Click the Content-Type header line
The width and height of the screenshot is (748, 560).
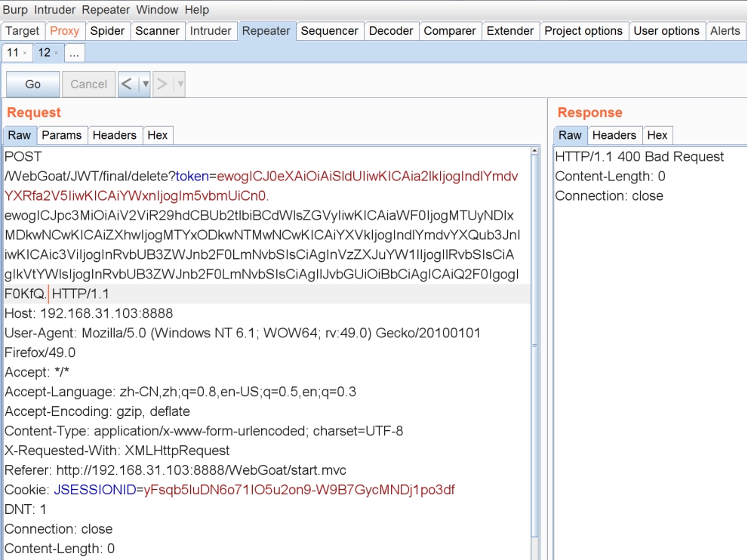[204, 431]
